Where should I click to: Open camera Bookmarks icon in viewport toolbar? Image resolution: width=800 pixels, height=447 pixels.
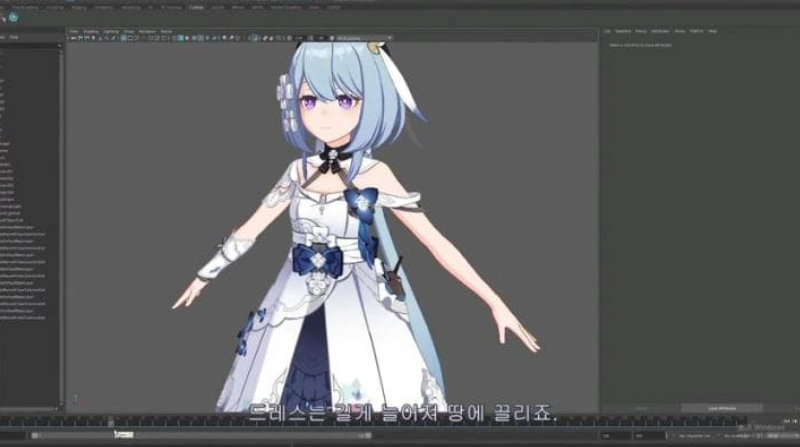(93, 38)
